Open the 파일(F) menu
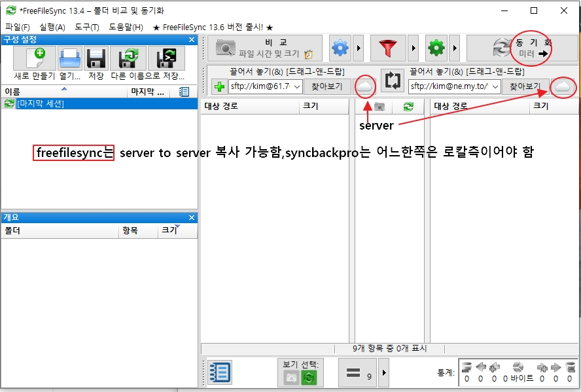The image size is (581, 392). tap(16, 26)
